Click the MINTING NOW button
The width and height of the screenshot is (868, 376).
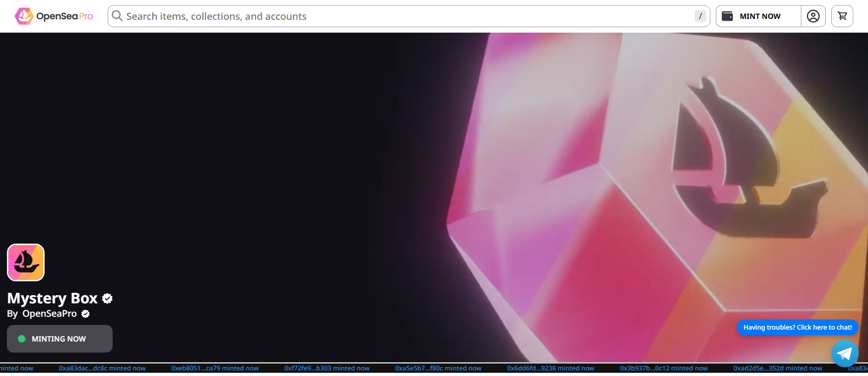(x=60, y=339)
